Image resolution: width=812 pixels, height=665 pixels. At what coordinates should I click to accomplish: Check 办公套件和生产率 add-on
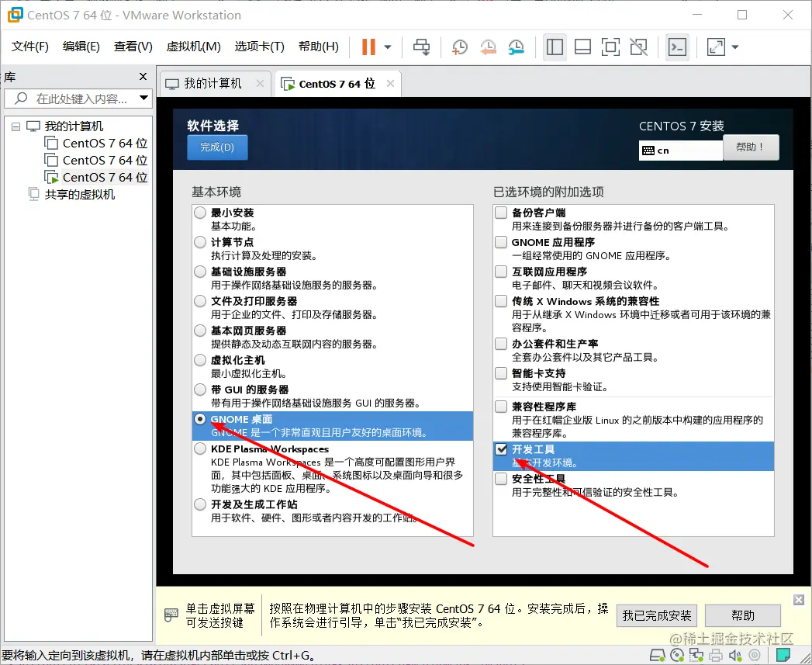pos(501,344)
